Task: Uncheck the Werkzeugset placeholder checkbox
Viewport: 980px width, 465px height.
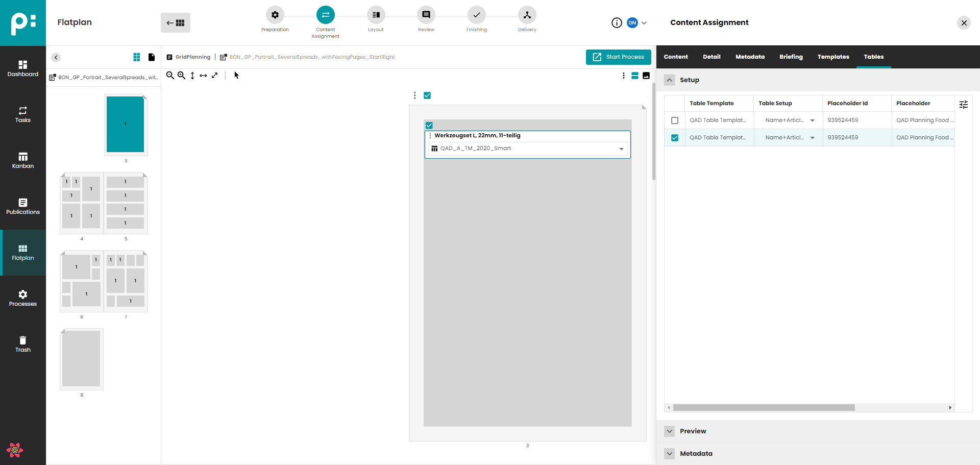Action: coord(429,126)
